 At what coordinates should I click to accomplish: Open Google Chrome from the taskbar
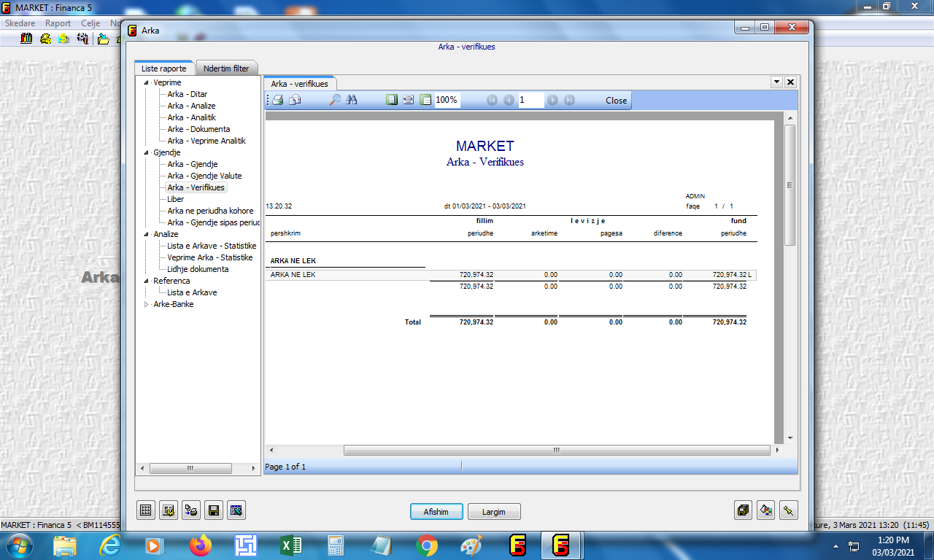tap(427, 545)
